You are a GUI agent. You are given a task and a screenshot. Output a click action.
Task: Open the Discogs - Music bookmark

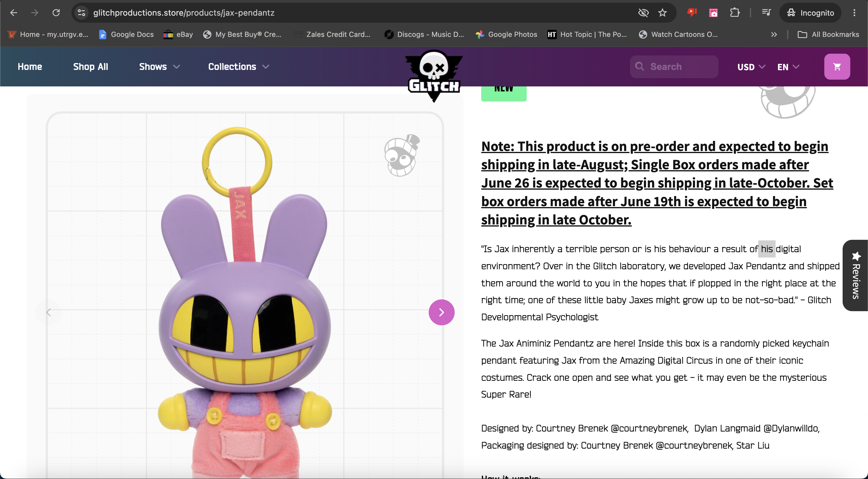[424, 34]
